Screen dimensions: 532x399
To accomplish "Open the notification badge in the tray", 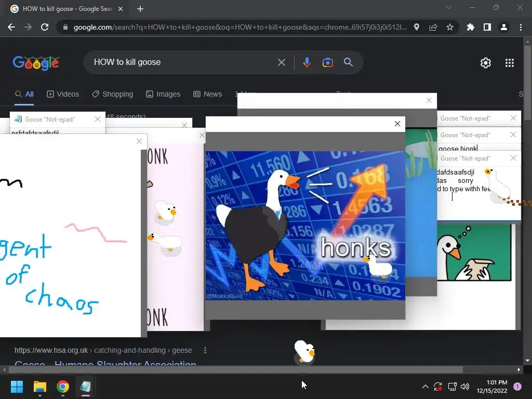I will coord(517,387).
